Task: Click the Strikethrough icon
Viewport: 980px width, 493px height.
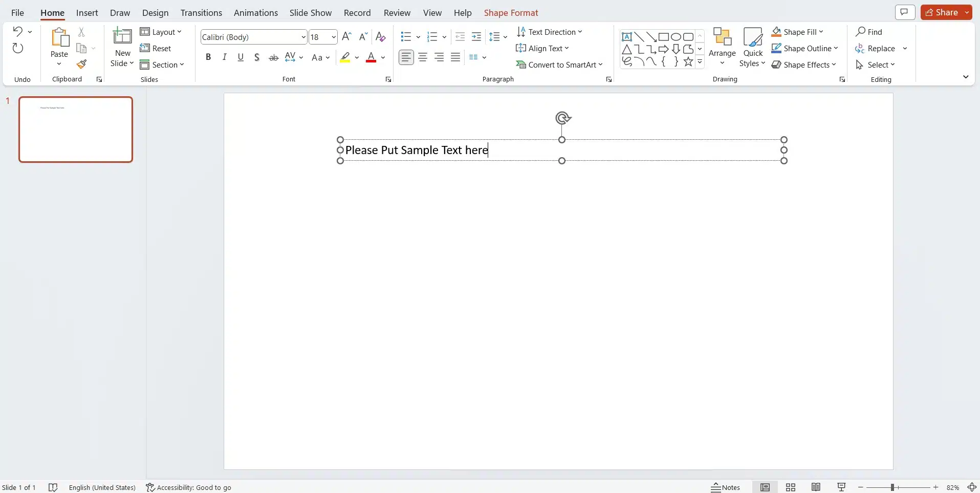Action: [x=274, y=57]
